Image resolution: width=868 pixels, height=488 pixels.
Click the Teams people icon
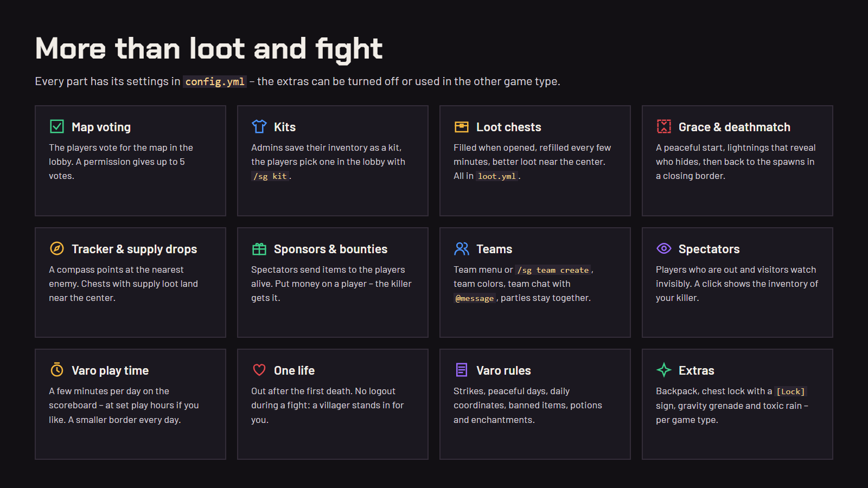coord(462,248)
